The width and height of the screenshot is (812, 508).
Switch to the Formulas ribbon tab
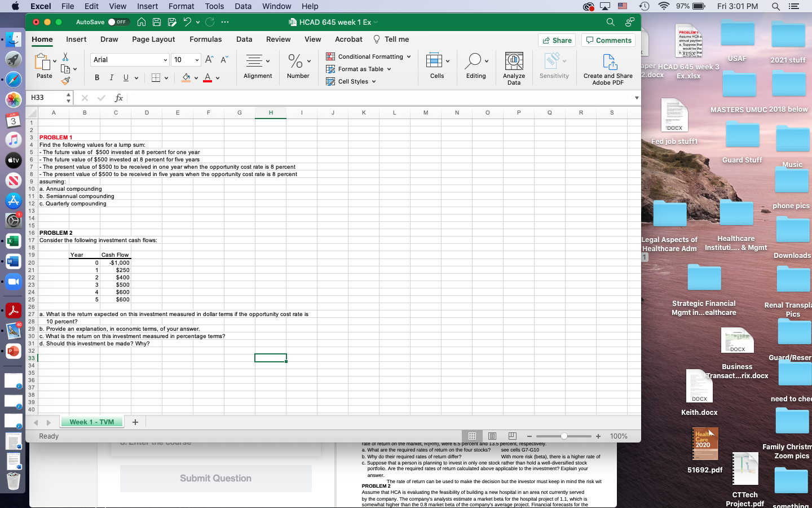click(205, 40)
